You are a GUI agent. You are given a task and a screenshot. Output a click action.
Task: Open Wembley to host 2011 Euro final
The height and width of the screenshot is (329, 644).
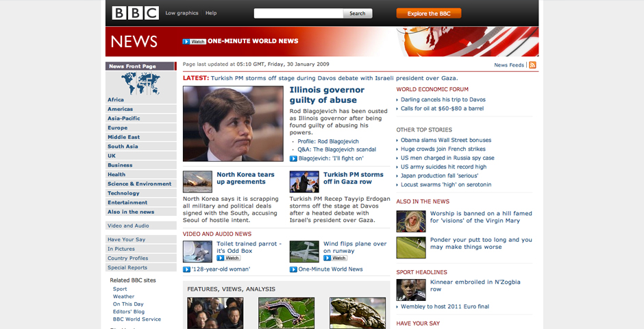(x=445, y=306)
